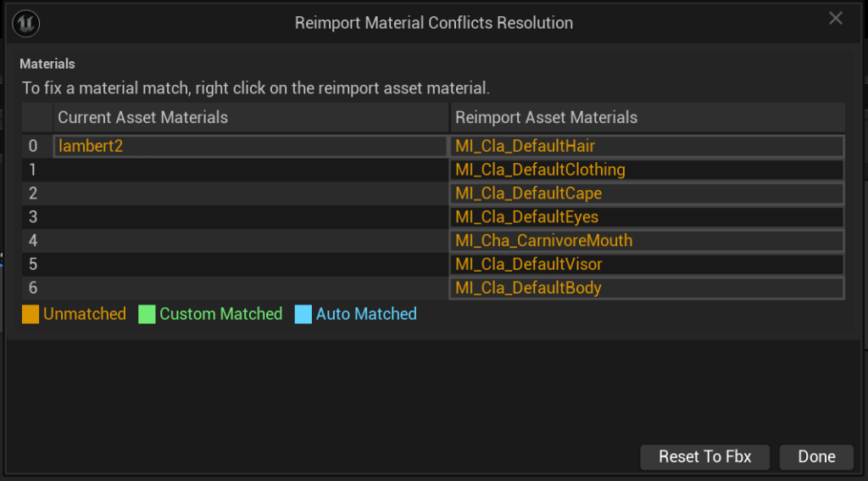
Task: Click the blue Auto Matched swatch
Action: (x=303, y=314)
